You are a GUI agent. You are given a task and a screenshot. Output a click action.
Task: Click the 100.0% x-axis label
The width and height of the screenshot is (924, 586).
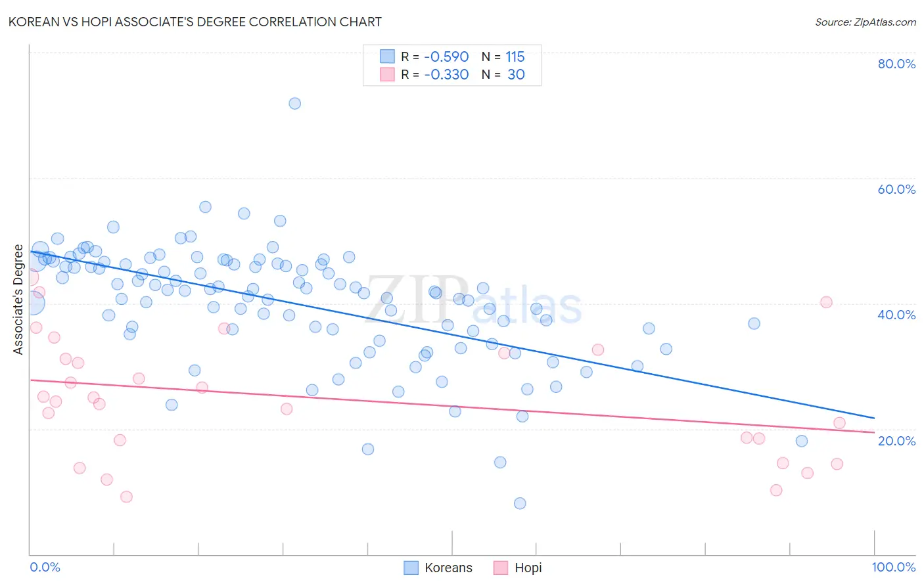point(894,567)
